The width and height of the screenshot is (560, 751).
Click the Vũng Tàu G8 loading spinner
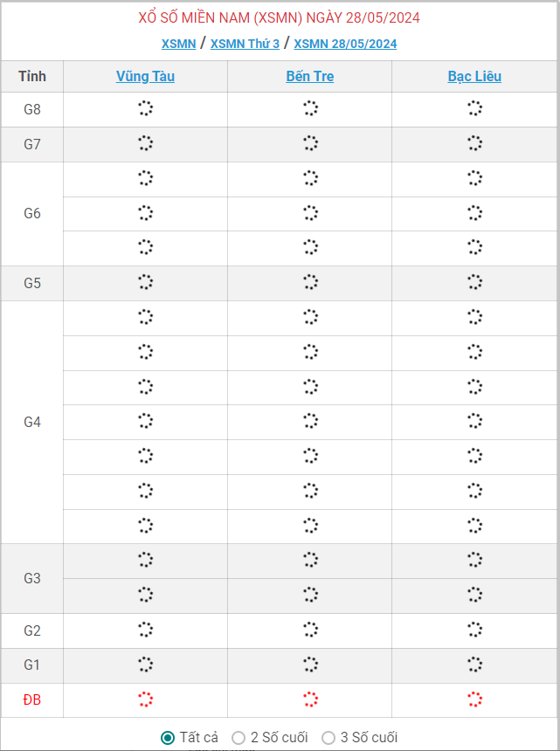click(145, 108)
